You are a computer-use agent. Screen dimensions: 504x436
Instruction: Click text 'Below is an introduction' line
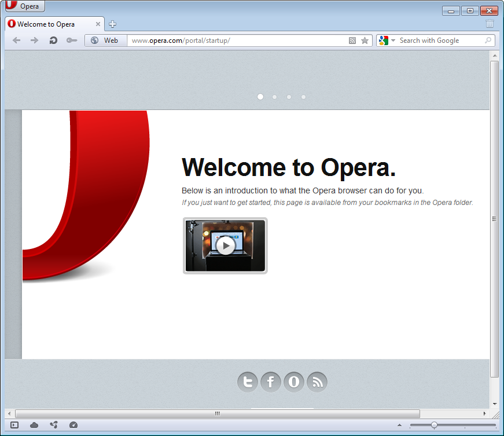303,190
